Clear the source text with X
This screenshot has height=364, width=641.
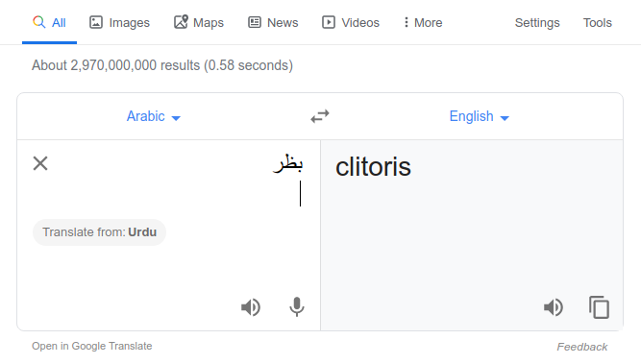pyautogui.click(x=40, y=163)
